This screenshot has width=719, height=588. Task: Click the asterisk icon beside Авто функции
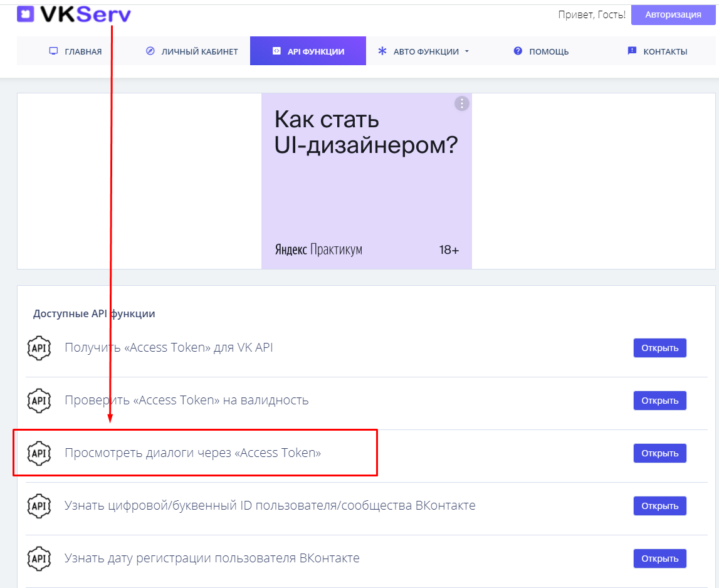tap(382, 51)
